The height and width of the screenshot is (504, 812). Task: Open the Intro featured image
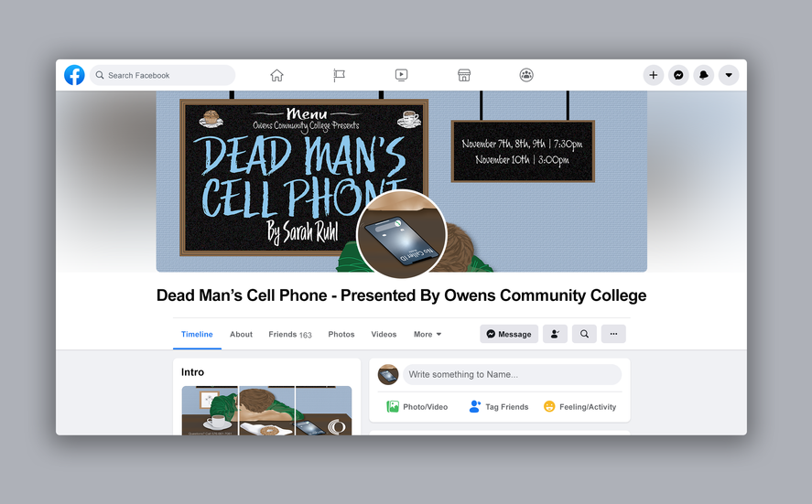266,411
